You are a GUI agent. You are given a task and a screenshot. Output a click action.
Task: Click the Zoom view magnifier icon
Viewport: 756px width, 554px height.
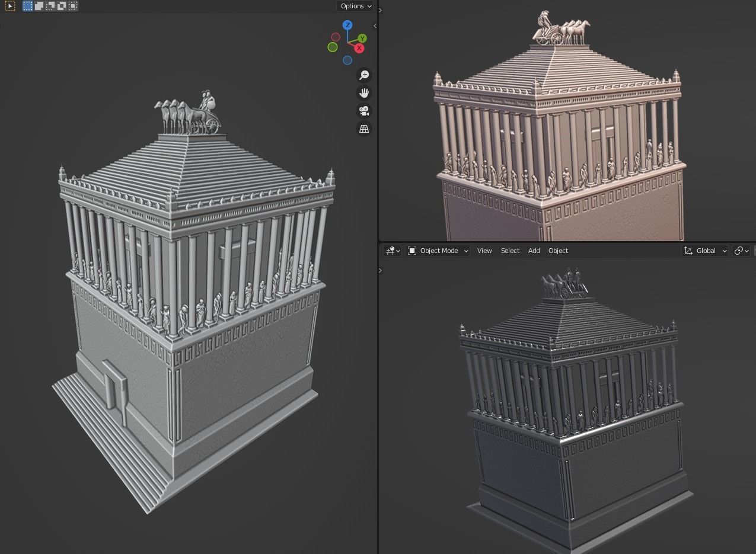364,75
